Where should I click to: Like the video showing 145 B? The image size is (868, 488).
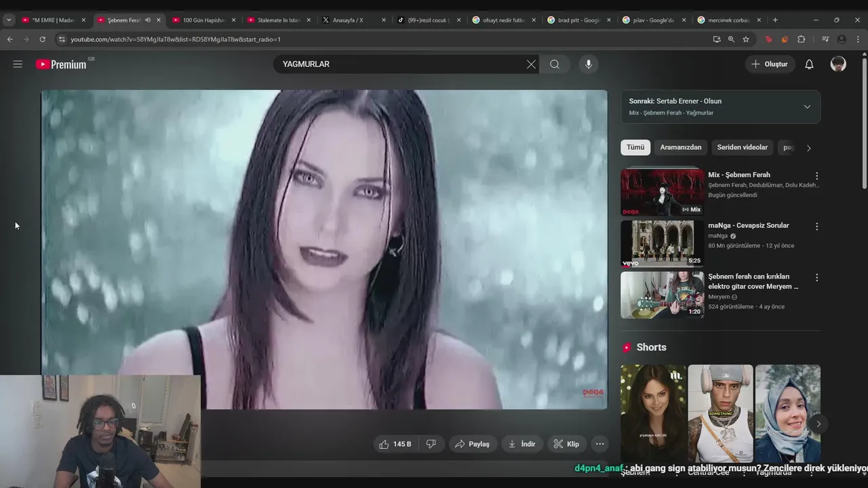tap(395, 444)
